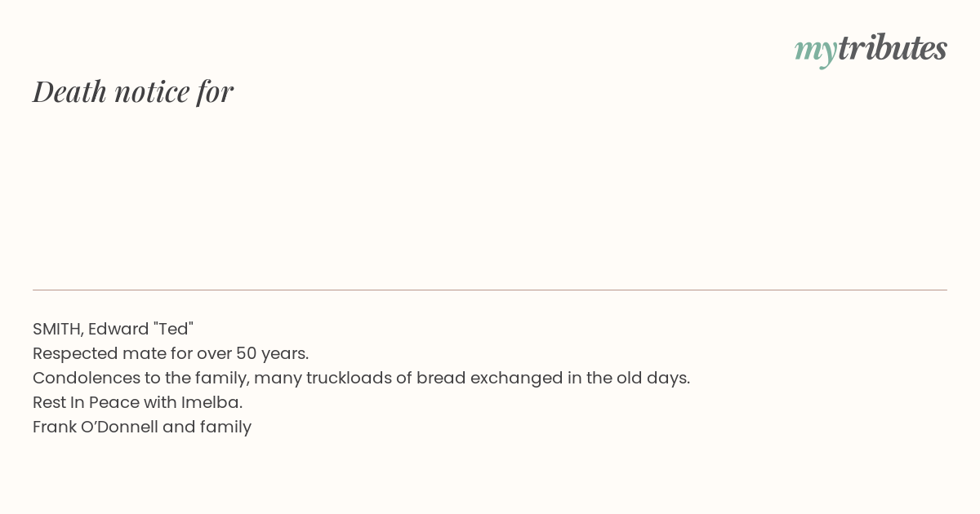Select the "Death notice for" heading
Viewport: 980px width, 514px height.
pos(133,91)
